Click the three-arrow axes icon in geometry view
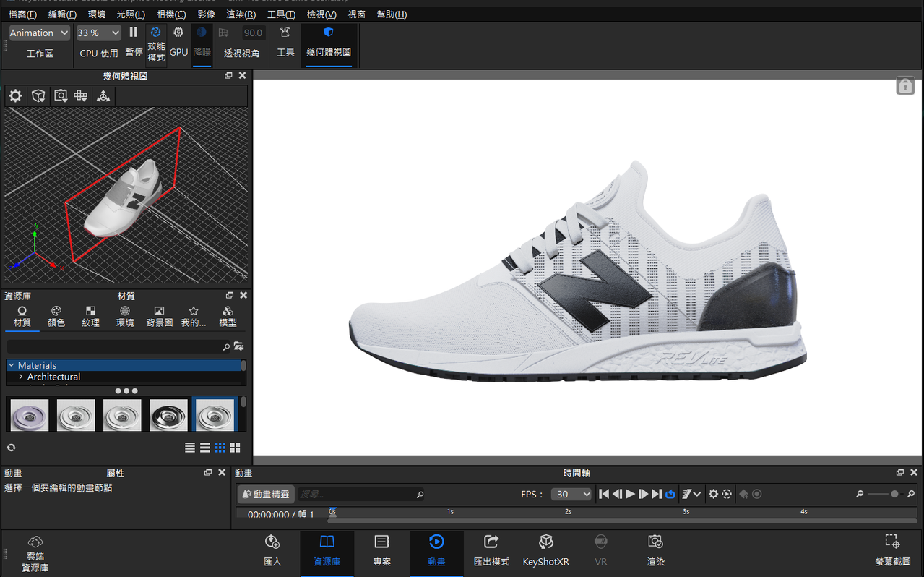The image size is (924, 577). pyautogui.click(x=103, y=96)
